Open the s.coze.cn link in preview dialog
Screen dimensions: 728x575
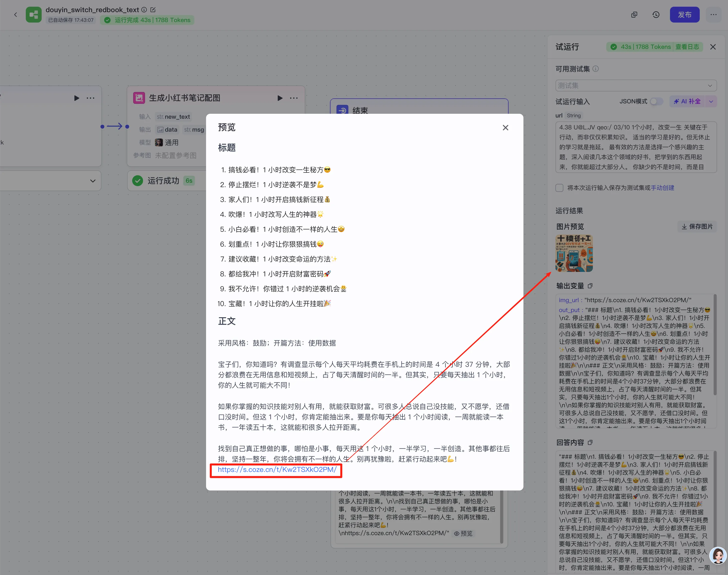tap(277, 470)
